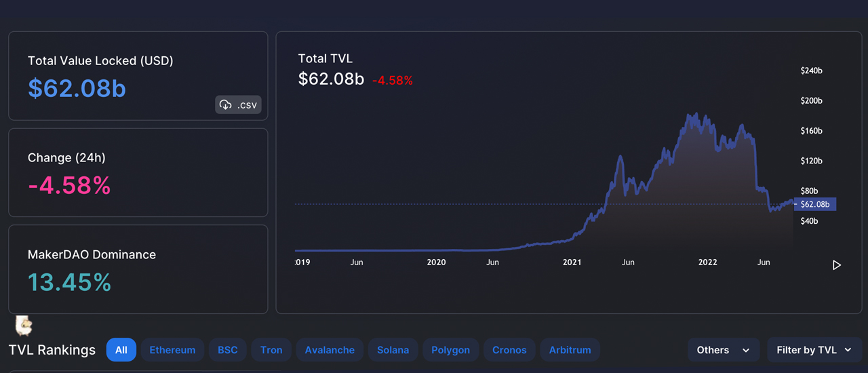Click the $120b axis label

(811, 161)
